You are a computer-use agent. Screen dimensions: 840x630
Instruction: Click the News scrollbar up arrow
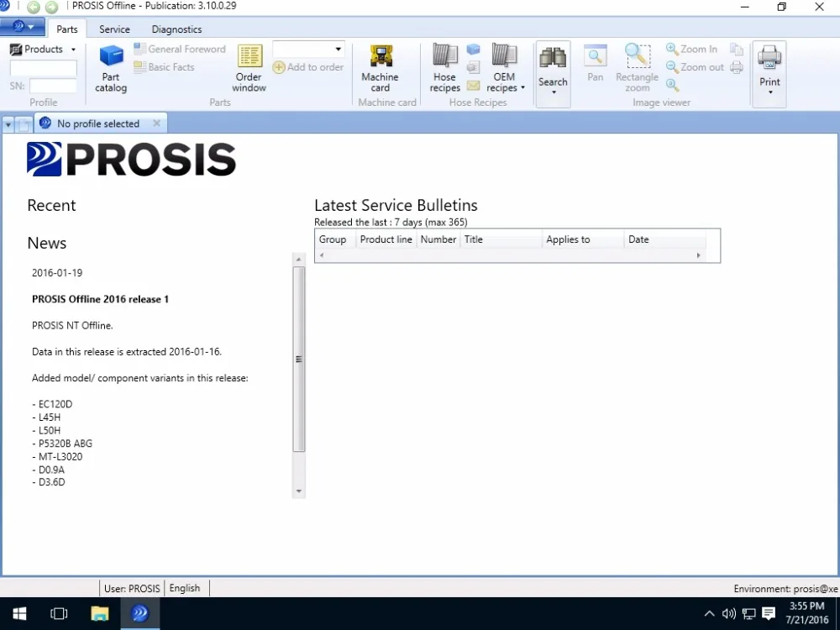pyautogui.click(x=299, y=260)
